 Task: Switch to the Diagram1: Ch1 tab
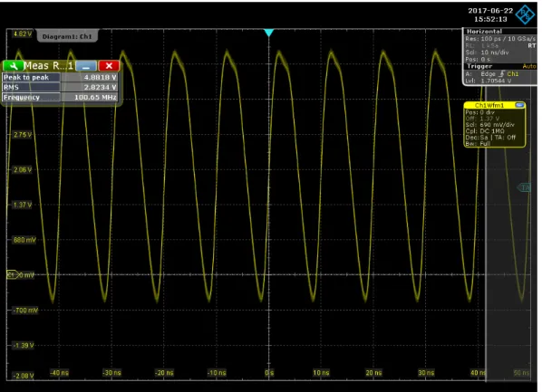coord(67,36)
